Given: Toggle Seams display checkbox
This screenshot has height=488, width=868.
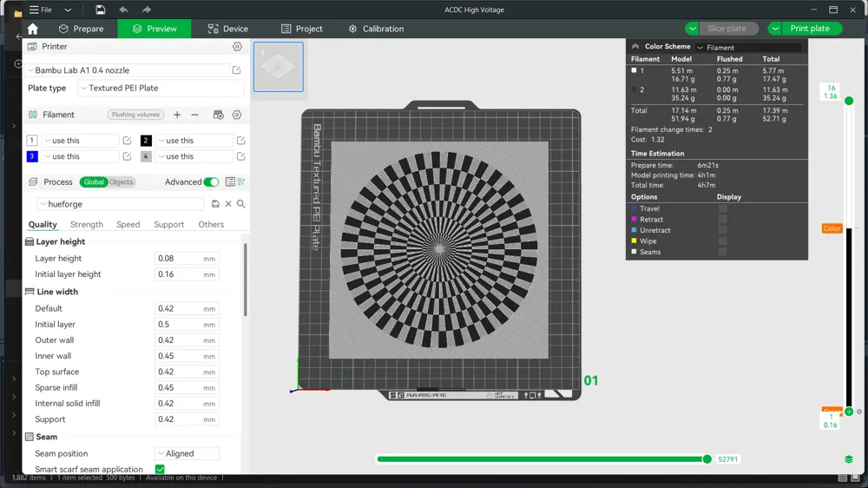Looking at the screenshot, I should (x=722, y=252).
